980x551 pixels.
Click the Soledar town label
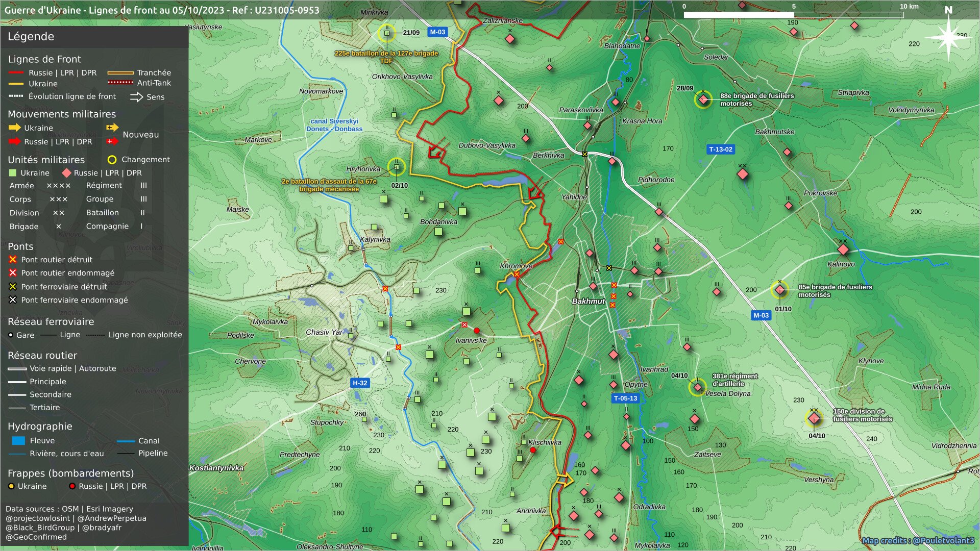coord(716,57)
